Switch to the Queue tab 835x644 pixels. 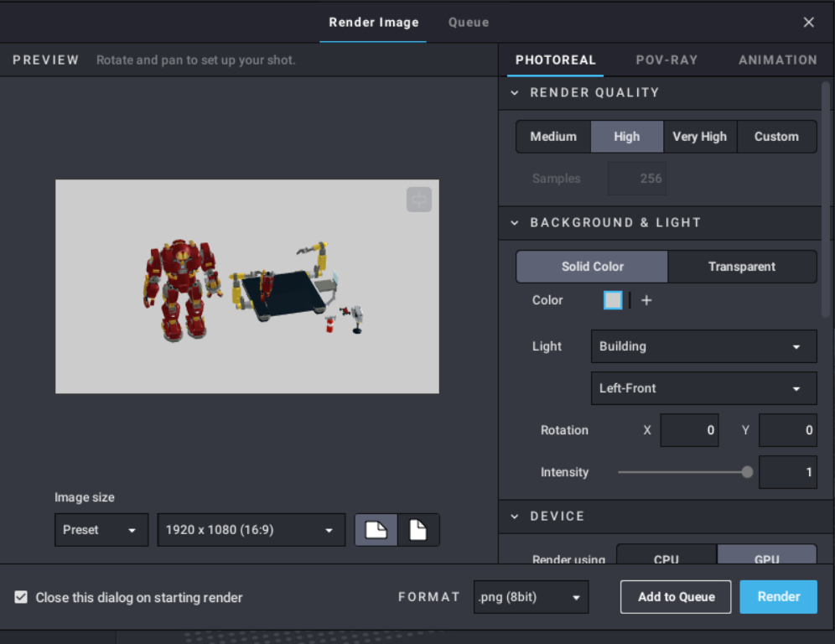pos(469,23)
